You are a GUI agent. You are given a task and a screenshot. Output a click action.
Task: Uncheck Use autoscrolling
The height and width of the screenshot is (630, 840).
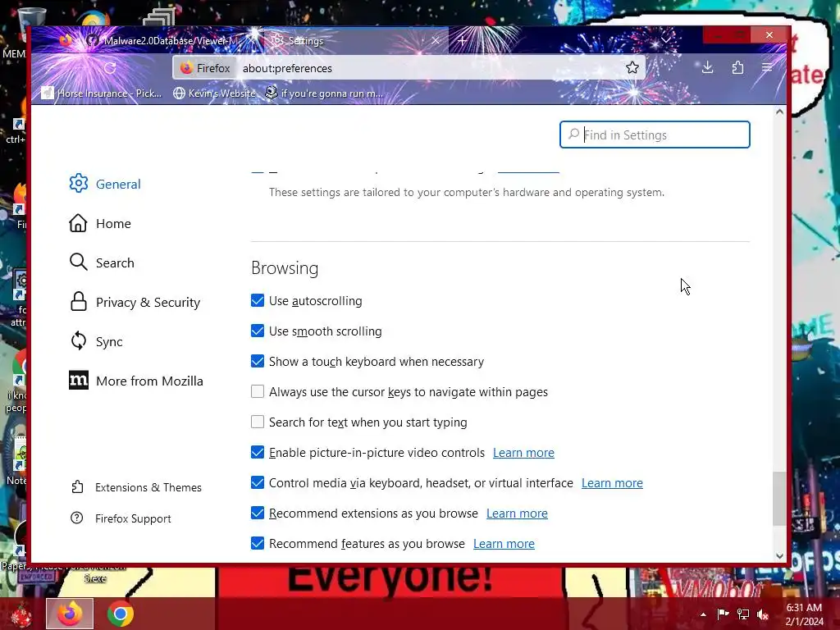click(258, 300)
